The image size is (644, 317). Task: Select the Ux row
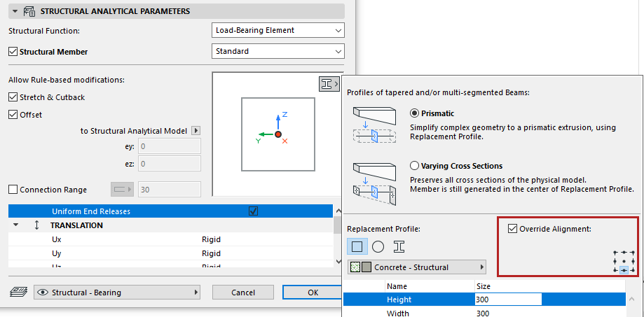tap(170, 239)
